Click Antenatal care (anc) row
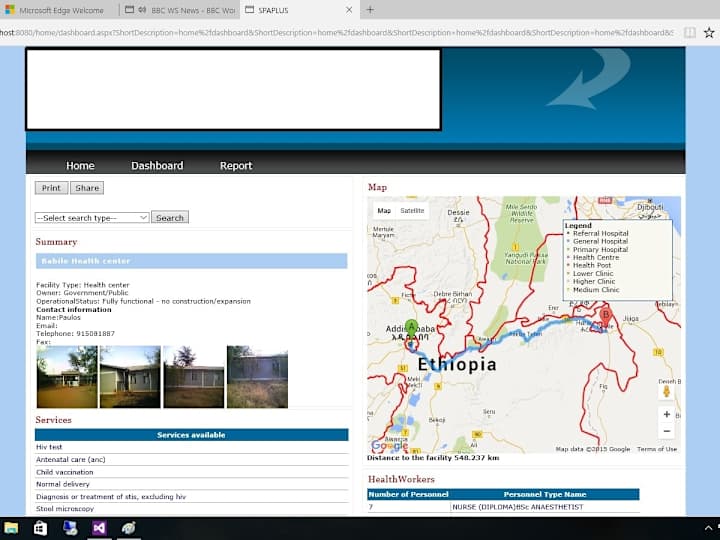The image size is (720, 540). [x=191, y=459]
